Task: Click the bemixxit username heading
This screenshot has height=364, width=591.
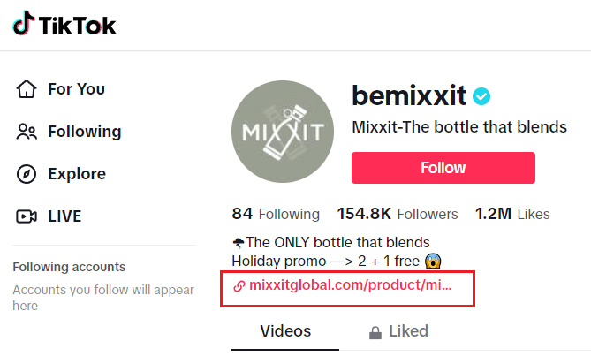Action: [408, 95]
